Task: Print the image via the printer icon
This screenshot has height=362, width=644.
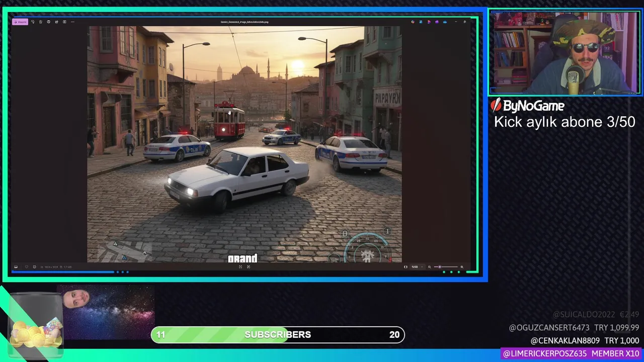Action: [x=48, y=22]
